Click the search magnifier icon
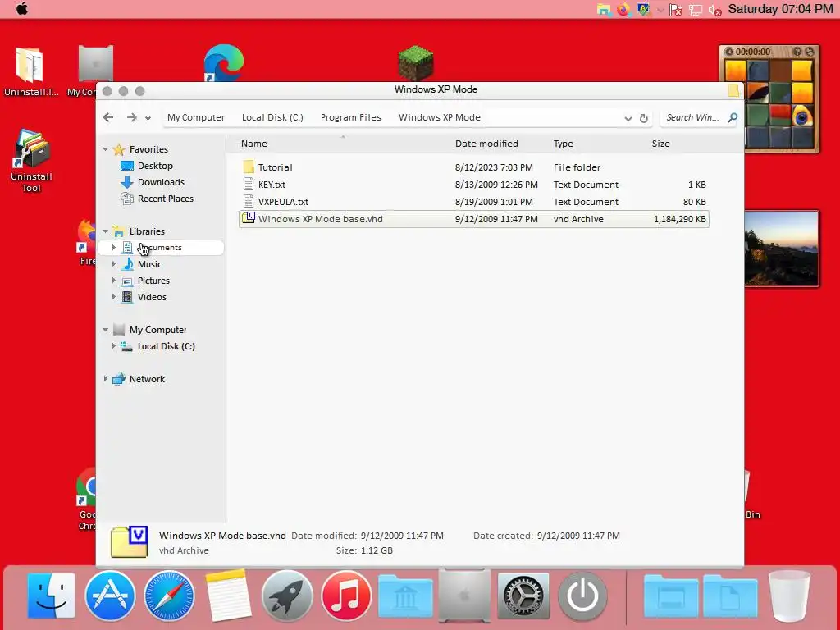The width and height of the screenshot is (840, 630). tap(733, 117)
